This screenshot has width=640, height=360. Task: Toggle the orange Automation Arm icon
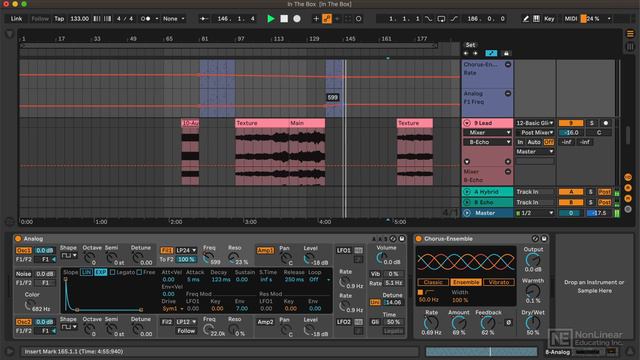pyautogui.click(x=327, y=19)
